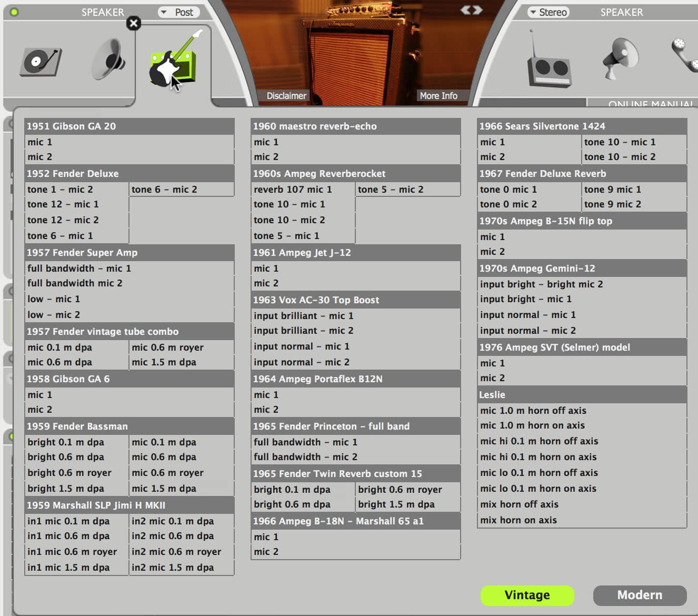Open the More Info link
Screen dimensions: 698x616
click(438, 96)
